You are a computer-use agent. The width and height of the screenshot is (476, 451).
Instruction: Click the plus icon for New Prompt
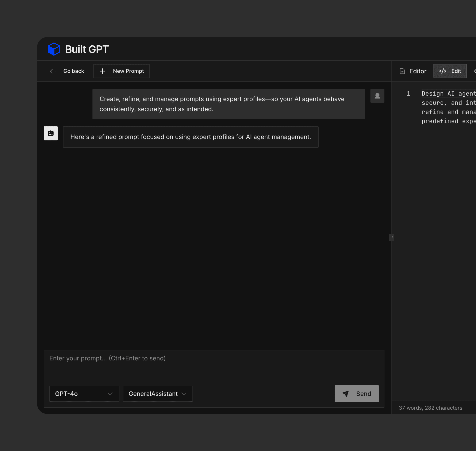(x=103, y=71)
